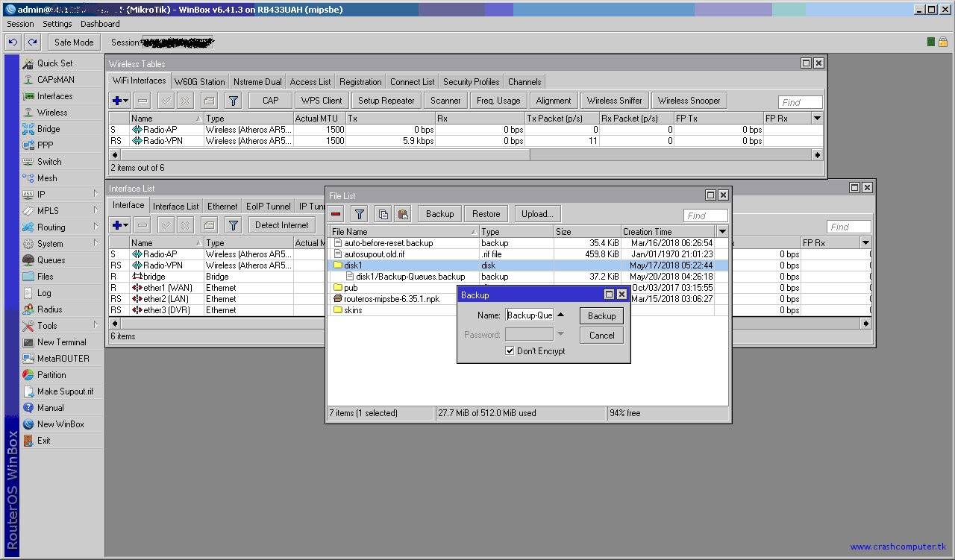Open the Dashboard menu

[x=100, y=24]
